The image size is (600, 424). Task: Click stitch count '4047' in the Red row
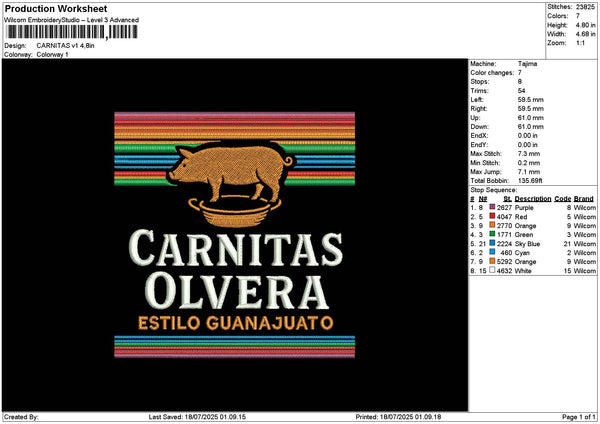504,217
